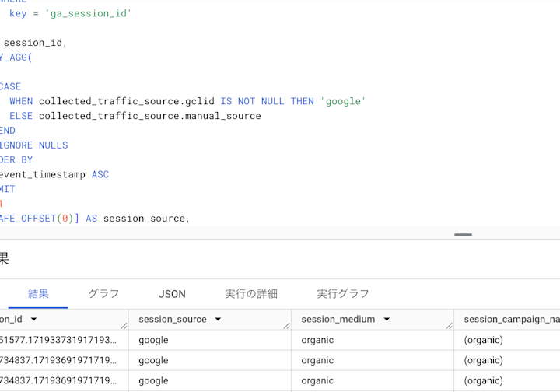Click the session_source column resize handle
The image size is (560, 392).
point(286,325)
